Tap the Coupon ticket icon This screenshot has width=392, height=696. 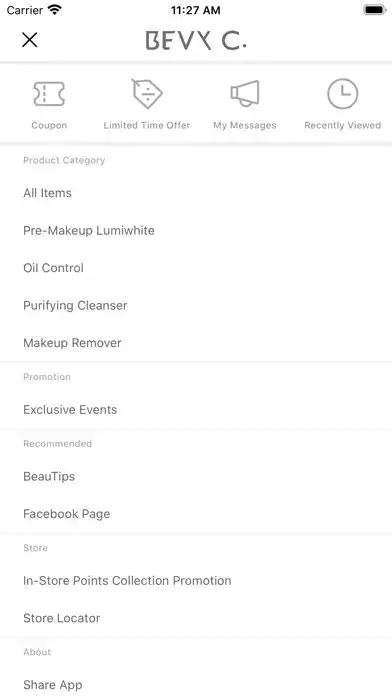(x=49, y=94)
